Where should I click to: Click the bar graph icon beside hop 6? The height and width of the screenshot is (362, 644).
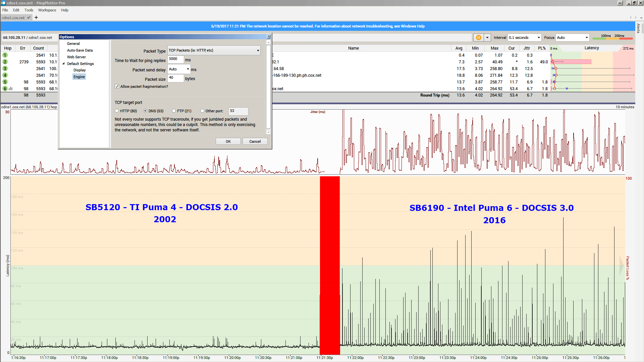(x=11, y=89)
